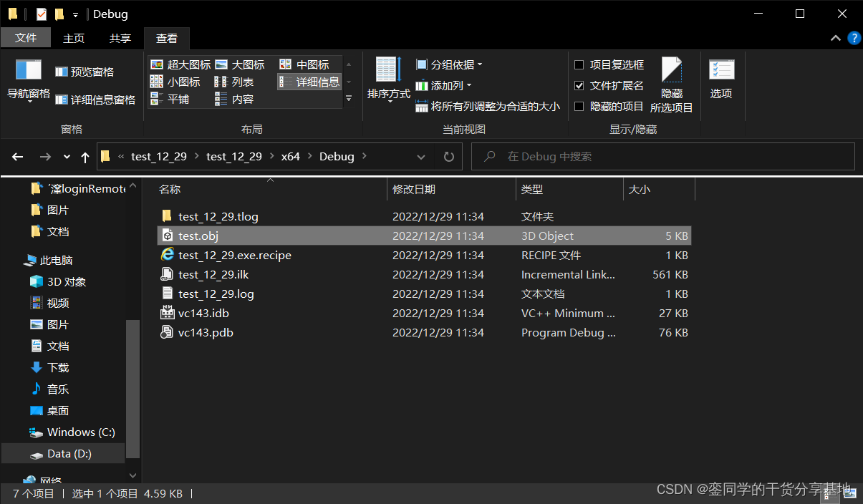This screenshot has height=504, width=863.
Task: Select the test_12_29.ilk file
Action: (x=424, y=274)
